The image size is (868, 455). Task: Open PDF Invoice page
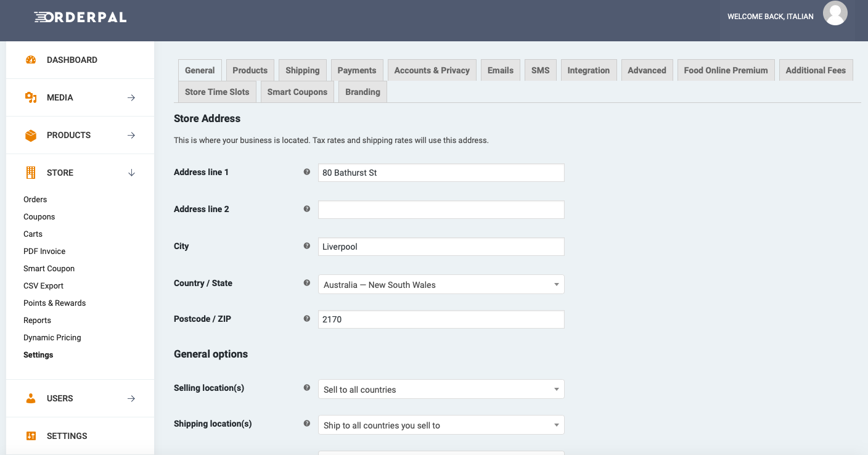point(44,251)
